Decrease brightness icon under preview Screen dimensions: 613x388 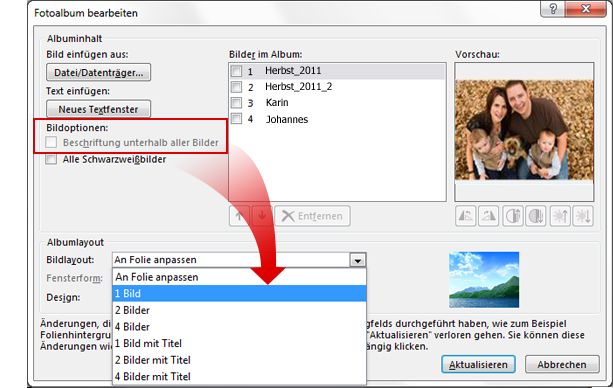[x=583, y=216]
